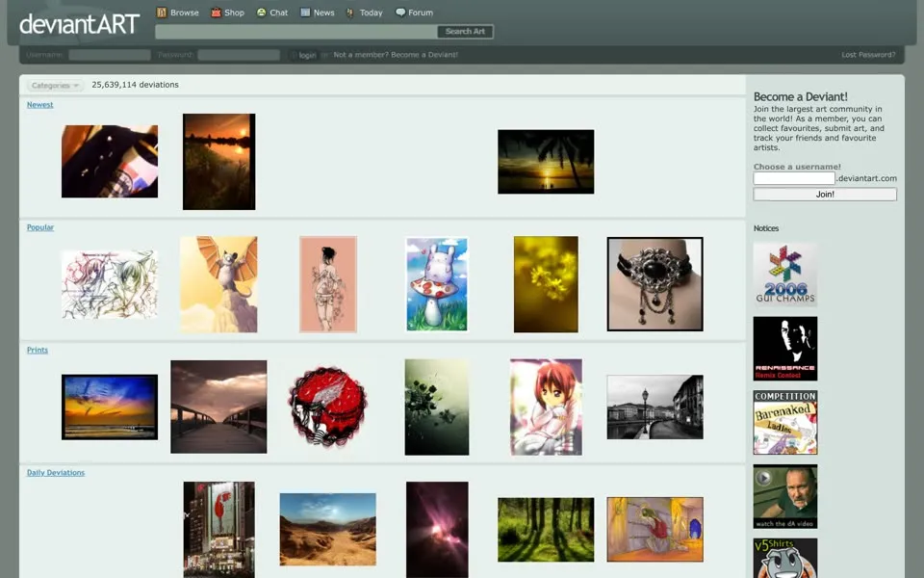Image resolution: width=924 pixels, height=578 pixels.
Task: Open Daily Deviations green forest thumbnail
Action: click(546, 530)
